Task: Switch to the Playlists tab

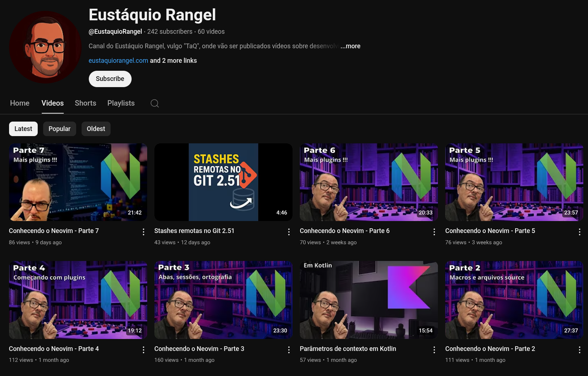Action: 121,103
